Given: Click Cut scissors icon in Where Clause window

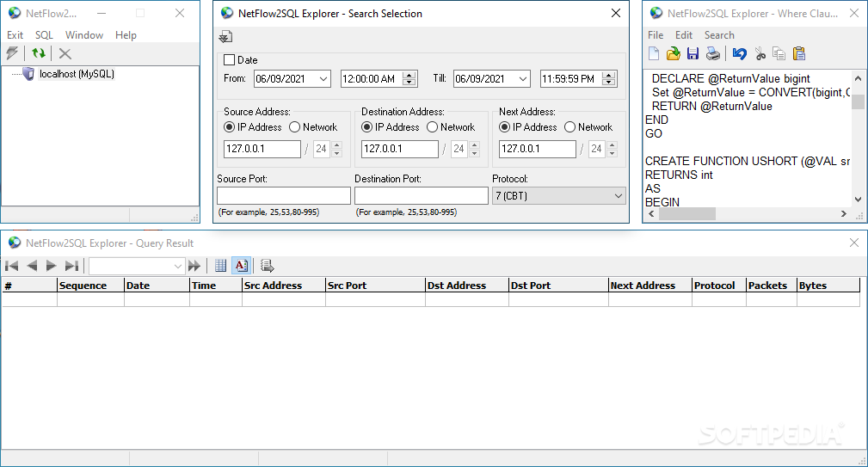Looking at the screenshot, I should [x=760, y=53].
